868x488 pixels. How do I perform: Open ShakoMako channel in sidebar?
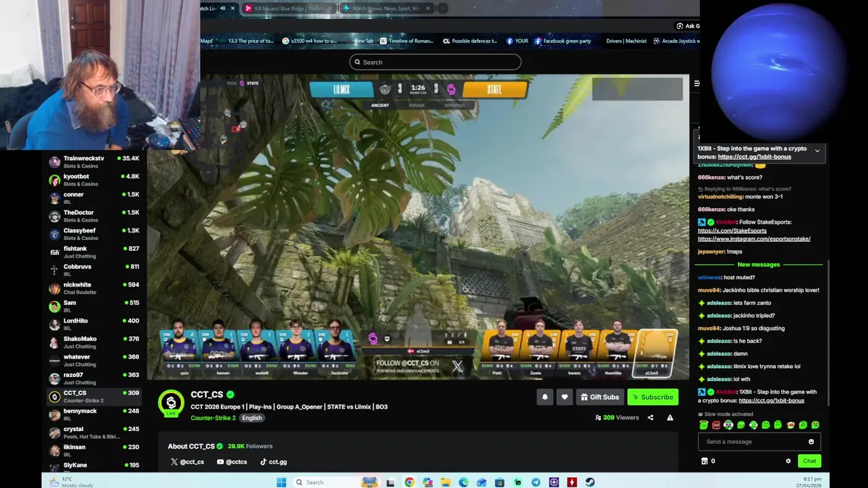[x=94, y=342]
